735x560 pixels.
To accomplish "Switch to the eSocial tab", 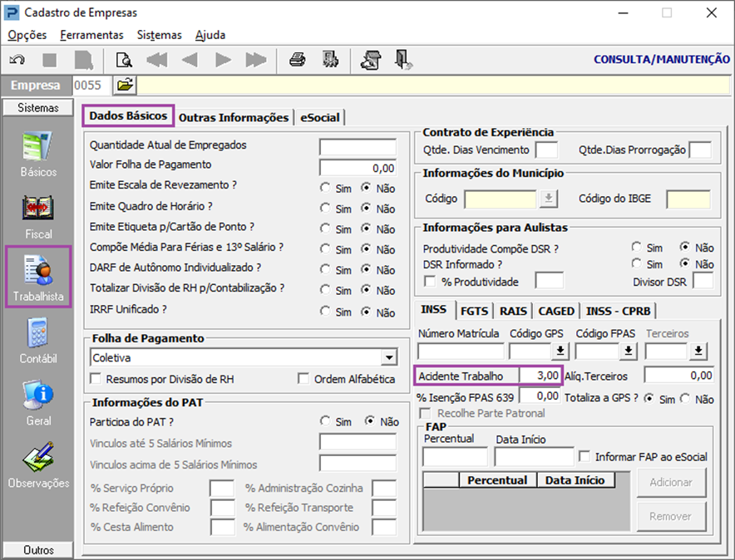I will coord(320,117).
